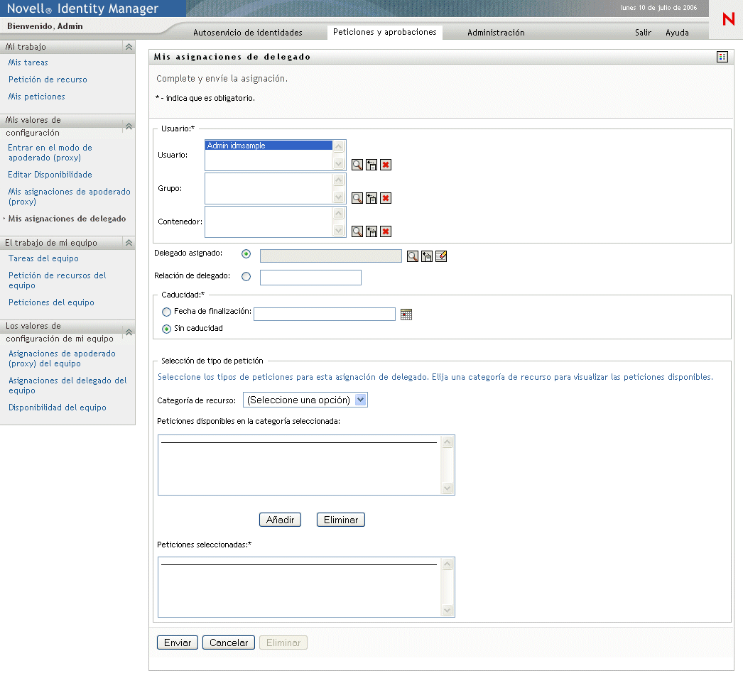Click the Relación de delegado text field

[x=310, y=278]
